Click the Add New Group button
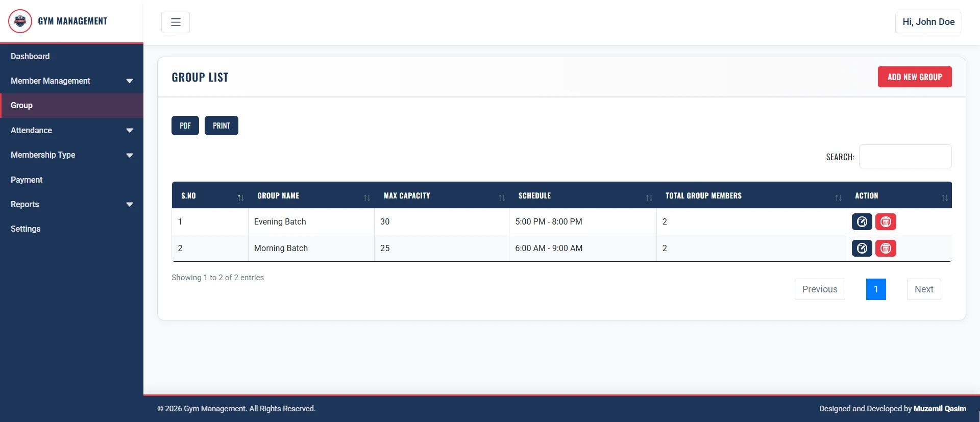Image resolution: width=980 pixels, height=422 pixels. [915, 77]
